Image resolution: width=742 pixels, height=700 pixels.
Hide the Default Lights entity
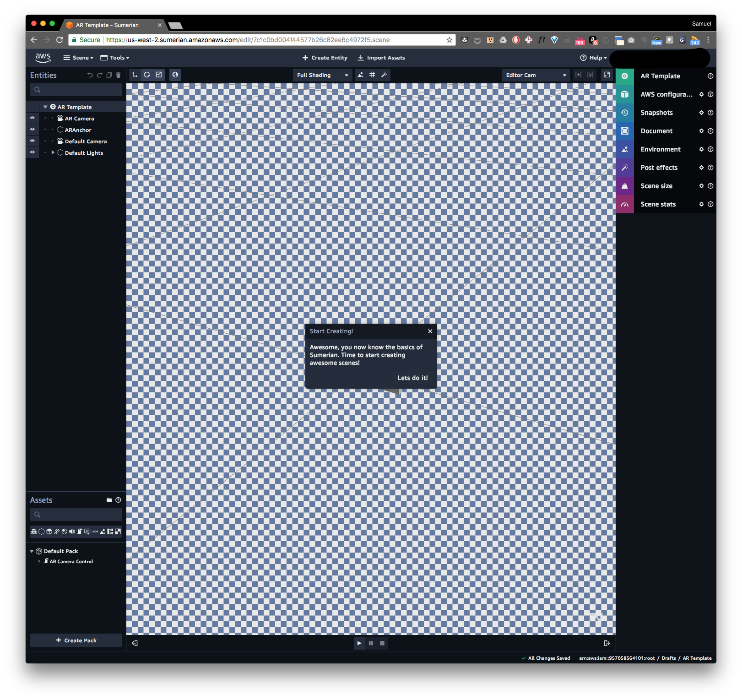click(32, 152)
